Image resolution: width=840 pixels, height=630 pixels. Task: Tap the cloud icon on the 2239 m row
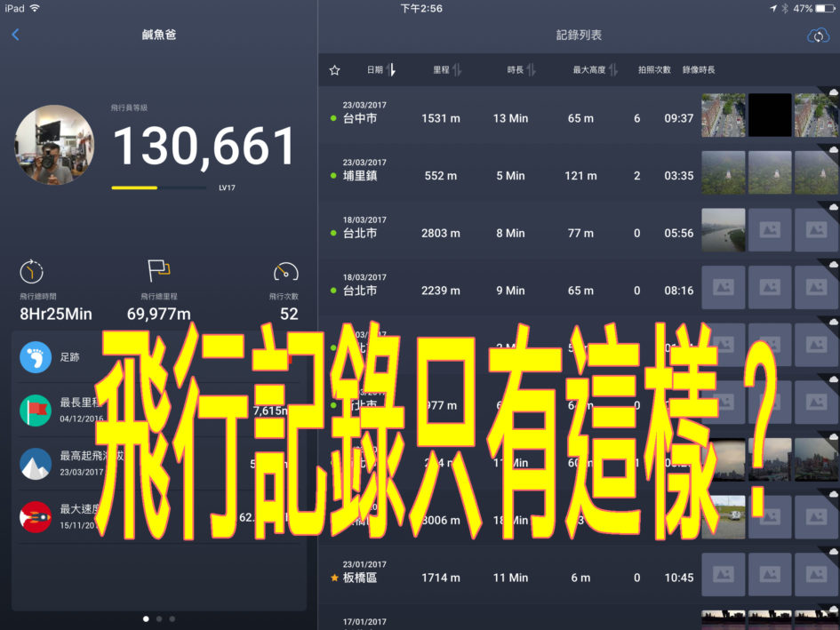tap(833, 264)
